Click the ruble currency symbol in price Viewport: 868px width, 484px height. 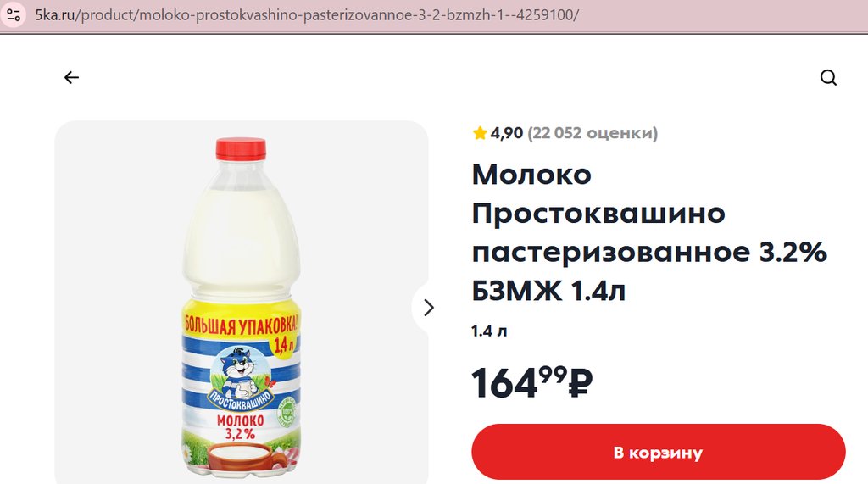(x=581, y=382)
